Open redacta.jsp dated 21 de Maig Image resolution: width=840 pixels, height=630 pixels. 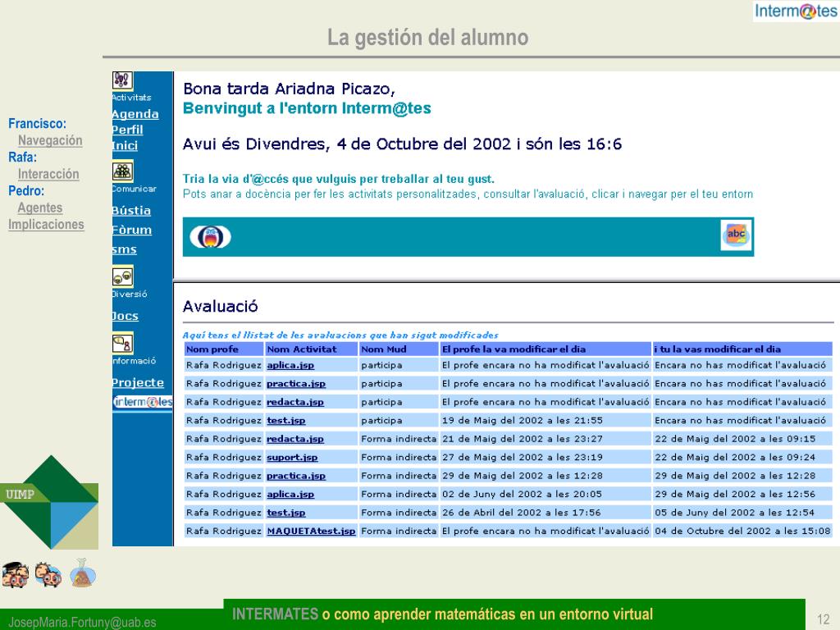pos(295,439)
